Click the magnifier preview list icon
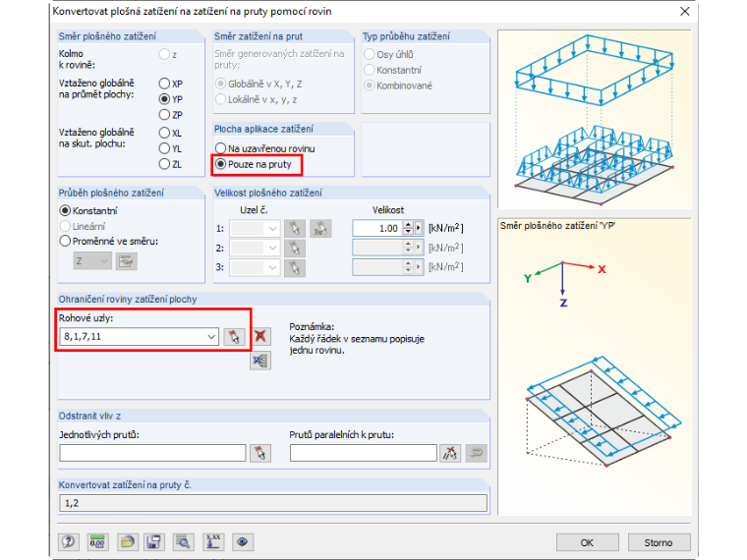 pyautogui.click(x=183, y=542)
